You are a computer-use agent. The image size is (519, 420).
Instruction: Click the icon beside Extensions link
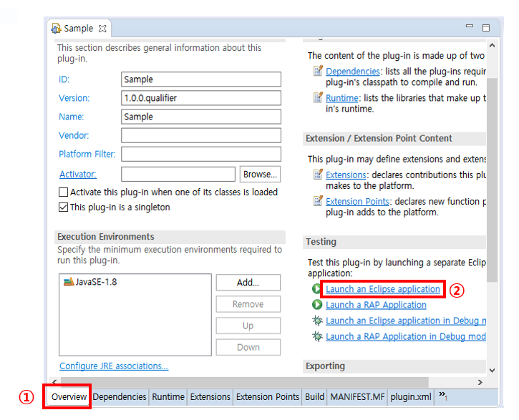tap(318, 175)
